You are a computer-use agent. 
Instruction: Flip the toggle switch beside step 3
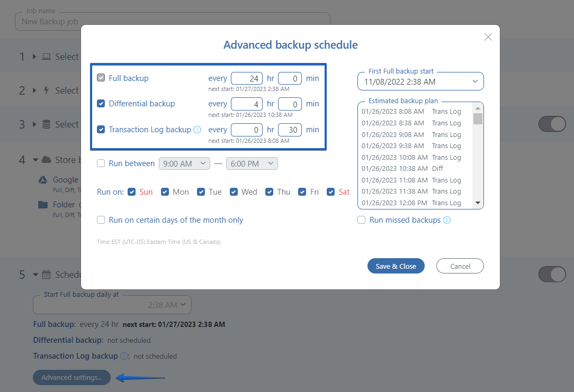click(552, 124)
